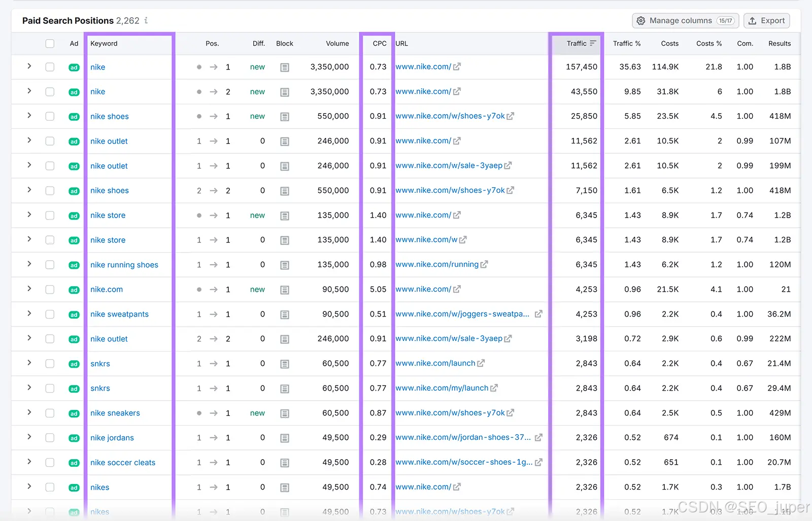
Task: Open the SERP block icon in nike soccer cleats row
Action: (285, 463)
